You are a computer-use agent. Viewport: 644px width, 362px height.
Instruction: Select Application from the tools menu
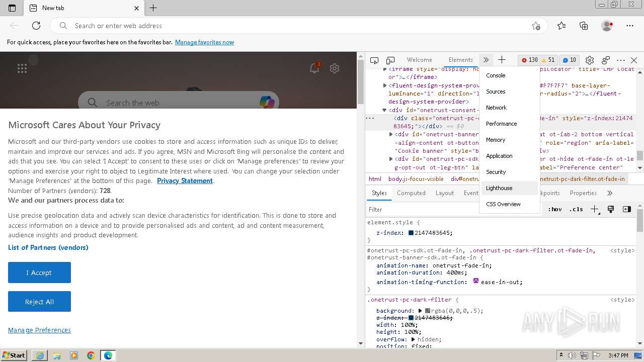point(510,156)
